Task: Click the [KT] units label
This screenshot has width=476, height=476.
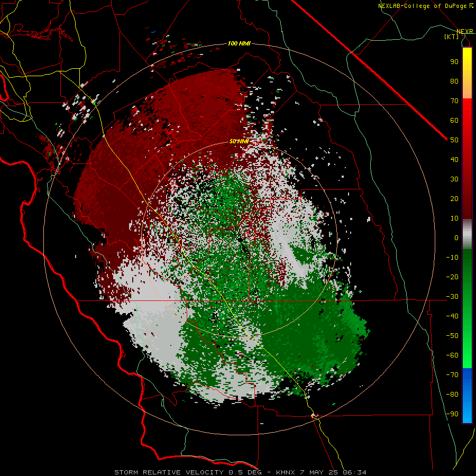Action: click(x=452, y=36)
